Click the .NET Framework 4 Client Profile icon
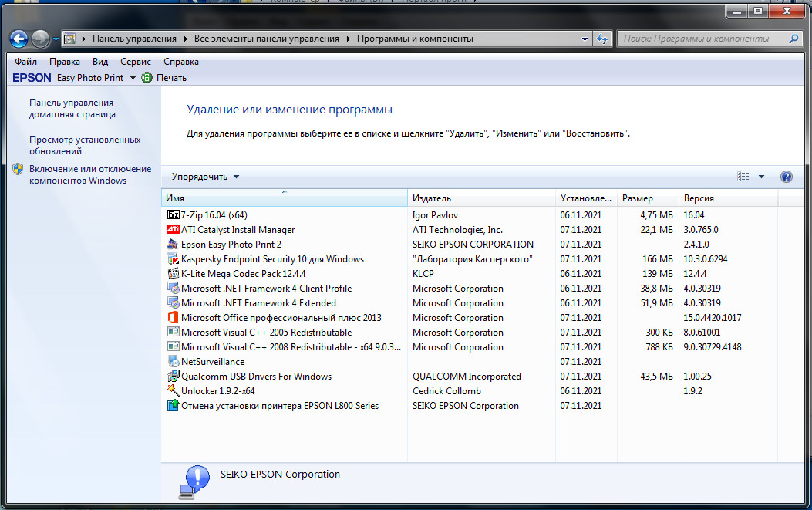The height and width of the screenshot is (510, 812). (x=173, y=288)
